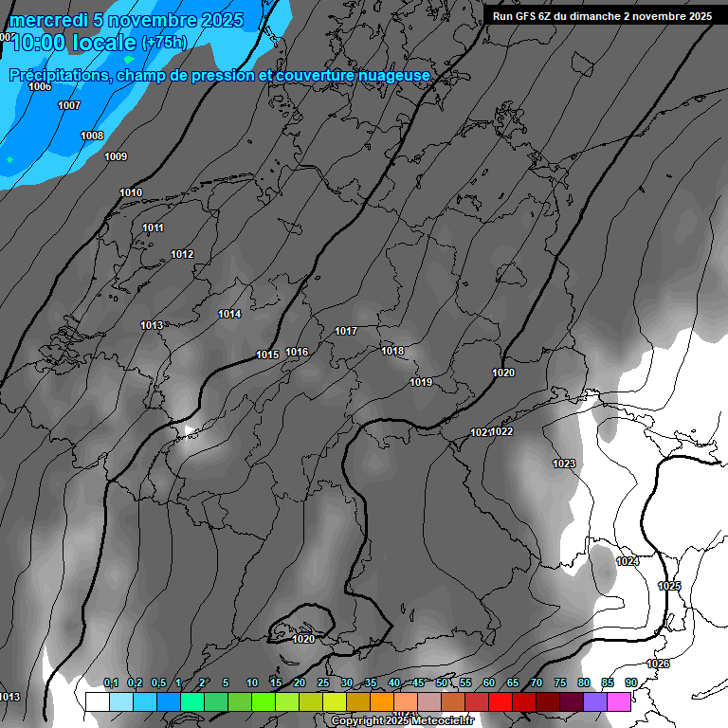The width and height of the screenshot is (728, 728).
Task: Pick the bright green swatch between 10 and 15
Action: [x=264, y=701]
